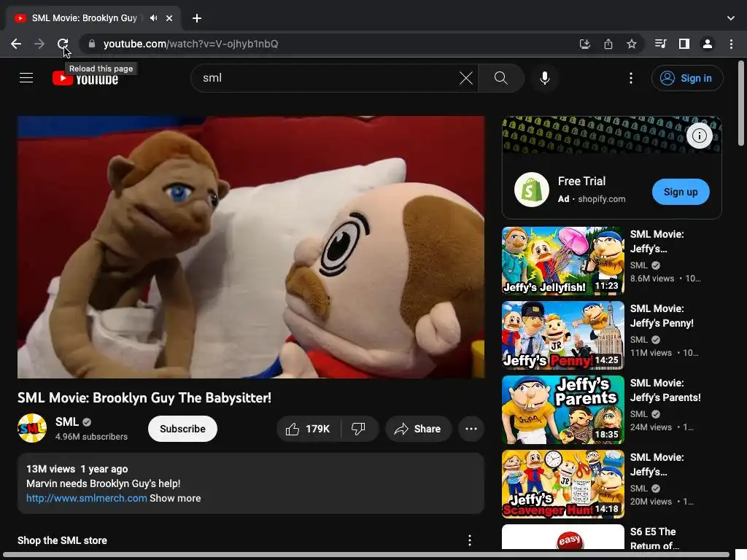Viewport: 747px width, 560px height.
Task: Expand the tab search chevron
Action: (x=731, y=18)
